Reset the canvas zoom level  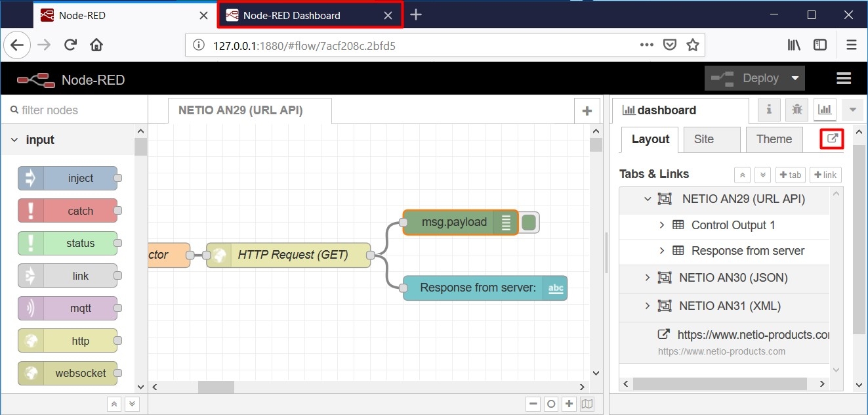(x=551, y=404)
